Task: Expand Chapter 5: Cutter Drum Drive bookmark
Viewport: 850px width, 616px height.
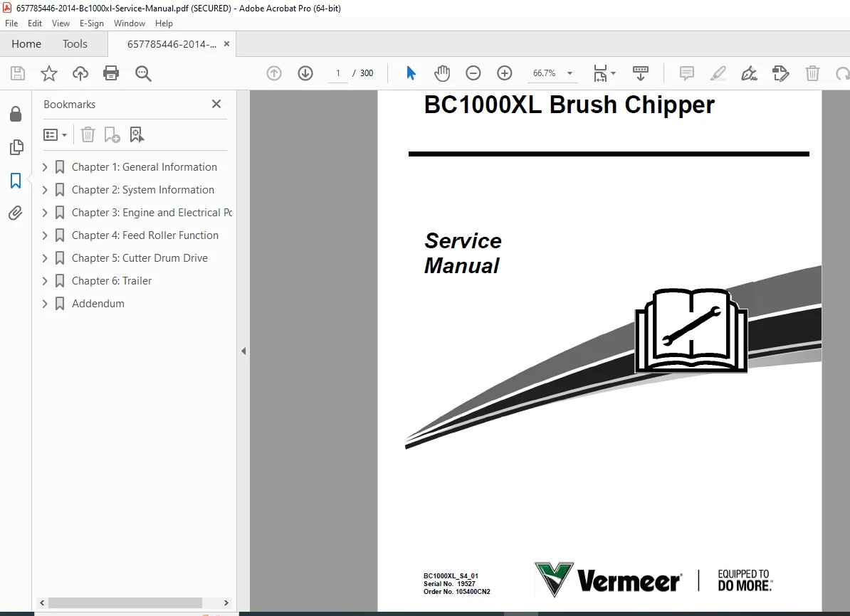Action: point(45,258)
